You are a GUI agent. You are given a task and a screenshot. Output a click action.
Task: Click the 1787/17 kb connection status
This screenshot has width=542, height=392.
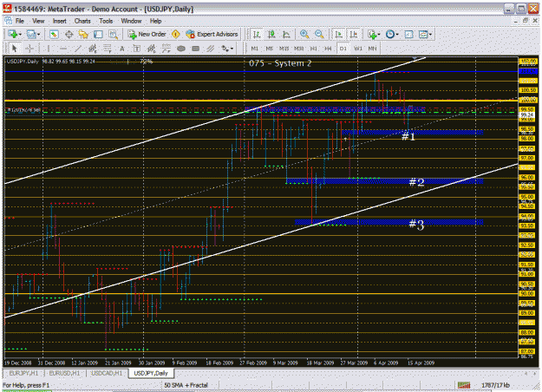(x=495, y=385)
